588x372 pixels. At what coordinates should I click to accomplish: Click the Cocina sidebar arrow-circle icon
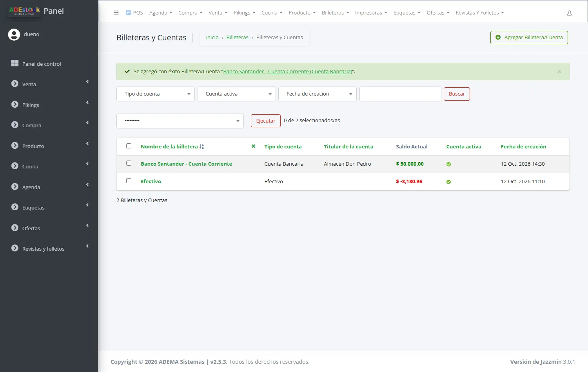(15, 166)
